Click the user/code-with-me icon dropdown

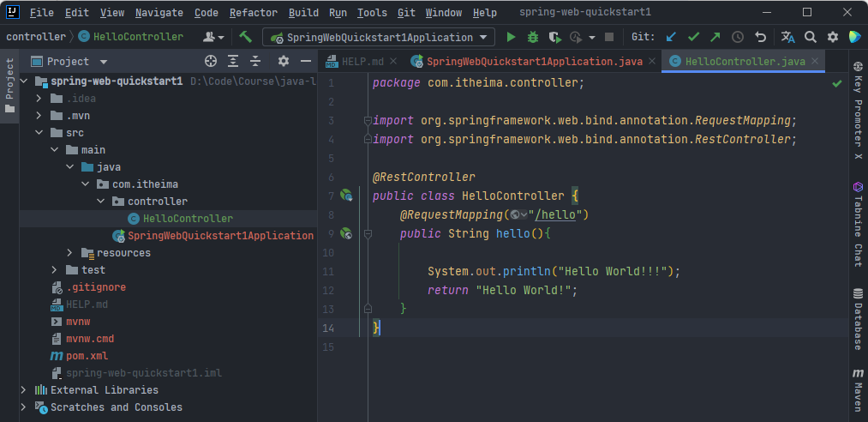point(213,37)
